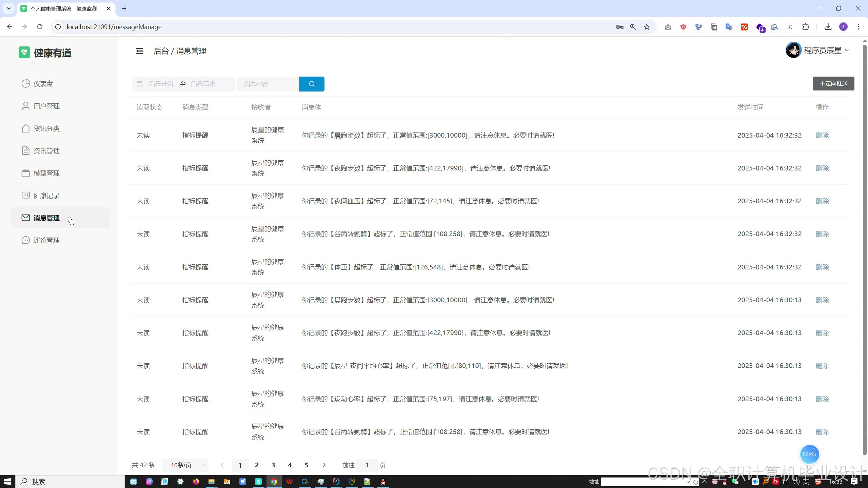
Task: Open the 资讯管理 menu item
Action: (46, 151)
